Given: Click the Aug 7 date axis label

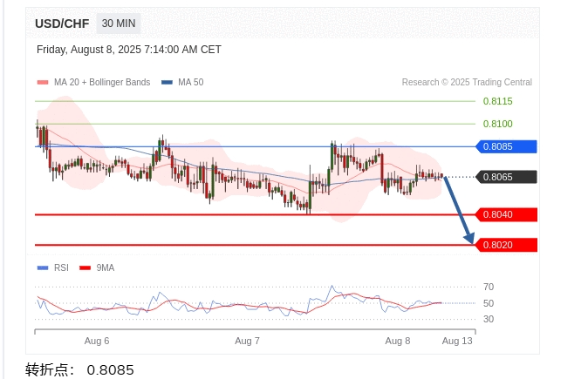Looking at the screenshot, I should [247, 341].
